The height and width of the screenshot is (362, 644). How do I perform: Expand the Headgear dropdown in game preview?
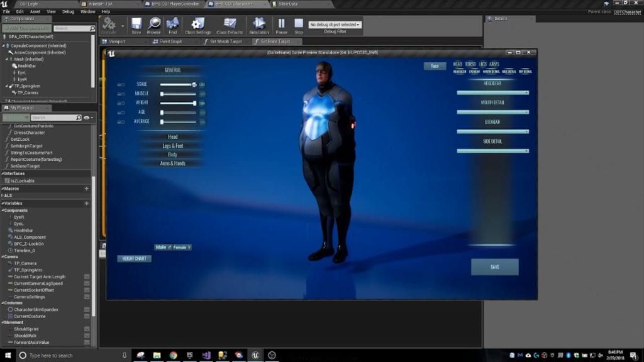coord(492,92)
